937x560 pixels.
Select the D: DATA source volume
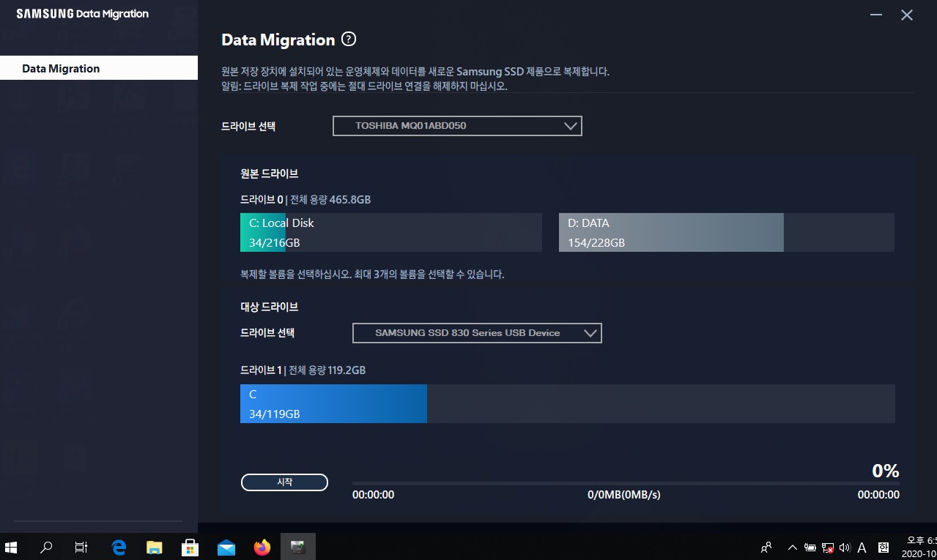pyautogui.click(x=726, y=233)
